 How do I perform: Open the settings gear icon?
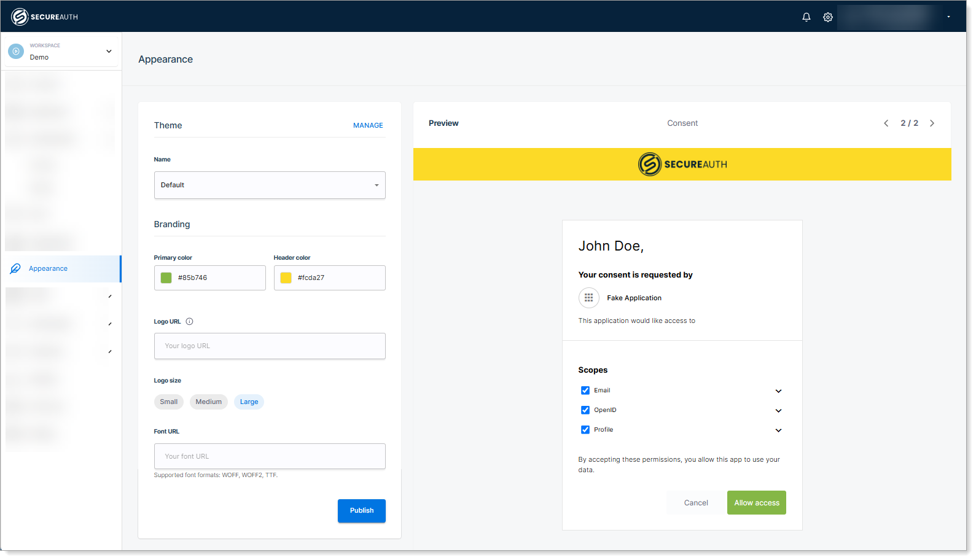click(827, 17)
